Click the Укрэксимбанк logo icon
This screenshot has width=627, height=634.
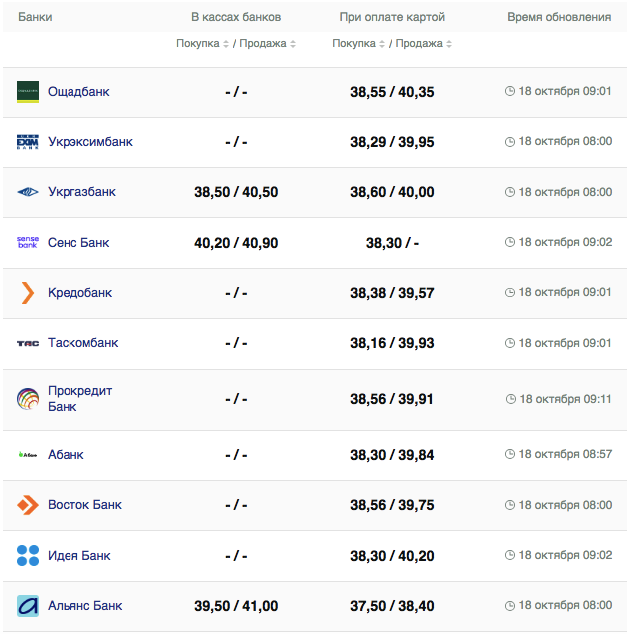(x=28, y=142)
